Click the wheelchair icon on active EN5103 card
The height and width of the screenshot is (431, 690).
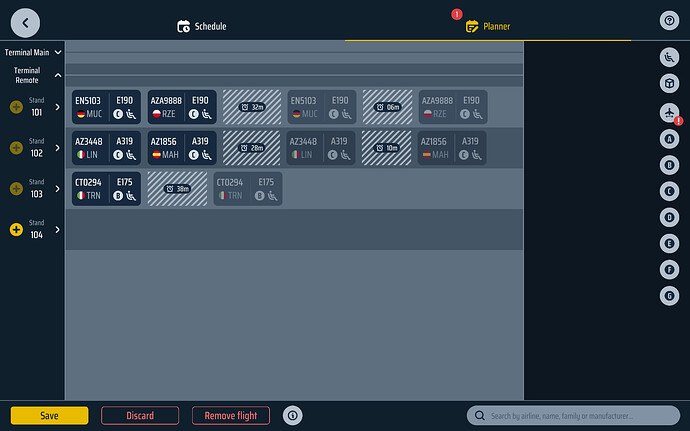[131, 114]
